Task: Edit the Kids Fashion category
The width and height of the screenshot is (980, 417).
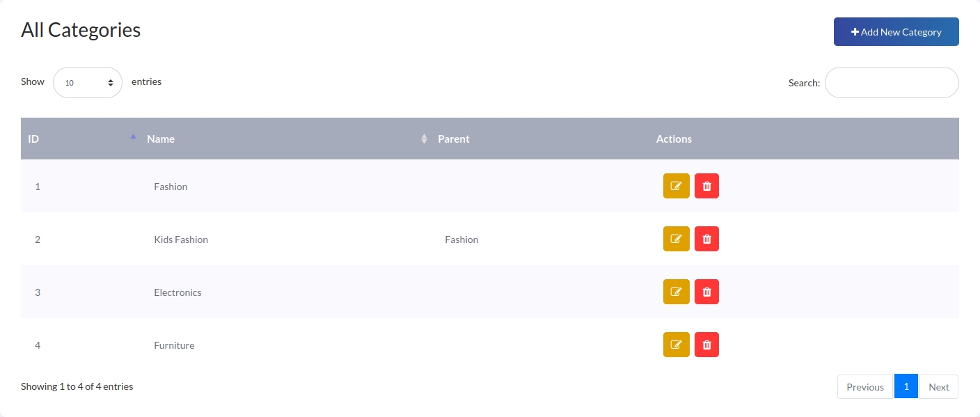Action: (676, 239)
